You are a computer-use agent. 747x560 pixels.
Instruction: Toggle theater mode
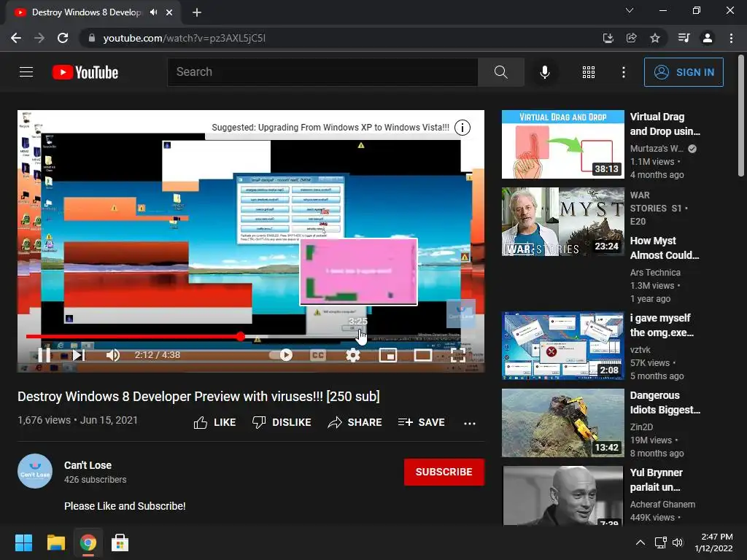[422, 355]
